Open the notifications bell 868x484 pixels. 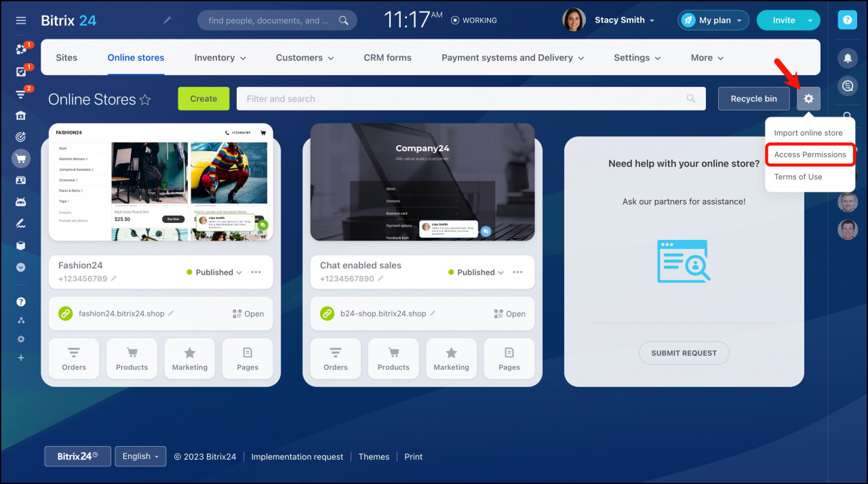(847, 58)
